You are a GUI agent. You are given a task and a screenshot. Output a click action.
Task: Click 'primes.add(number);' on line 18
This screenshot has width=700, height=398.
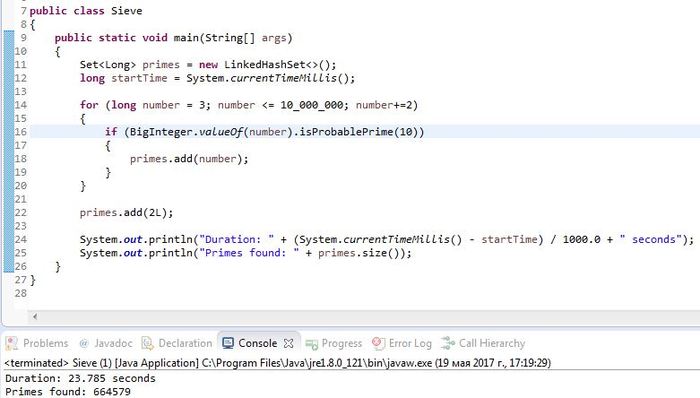(189, 159)
